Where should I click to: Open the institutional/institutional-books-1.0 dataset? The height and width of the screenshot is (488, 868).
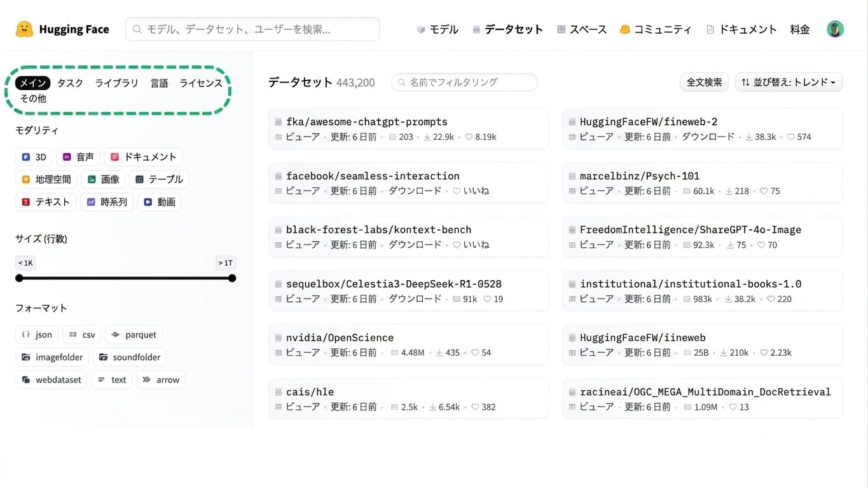[x=703, y=291]
